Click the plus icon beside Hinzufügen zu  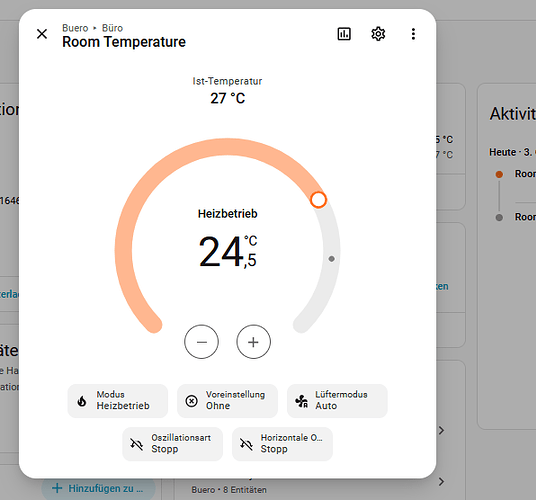tap(57, 488)
